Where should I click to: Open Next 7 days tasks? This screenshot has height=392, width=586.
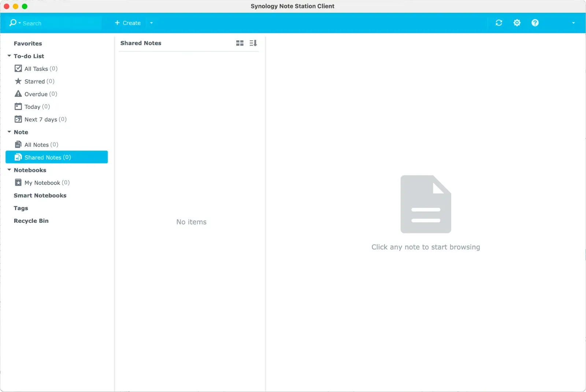(41, 119)
